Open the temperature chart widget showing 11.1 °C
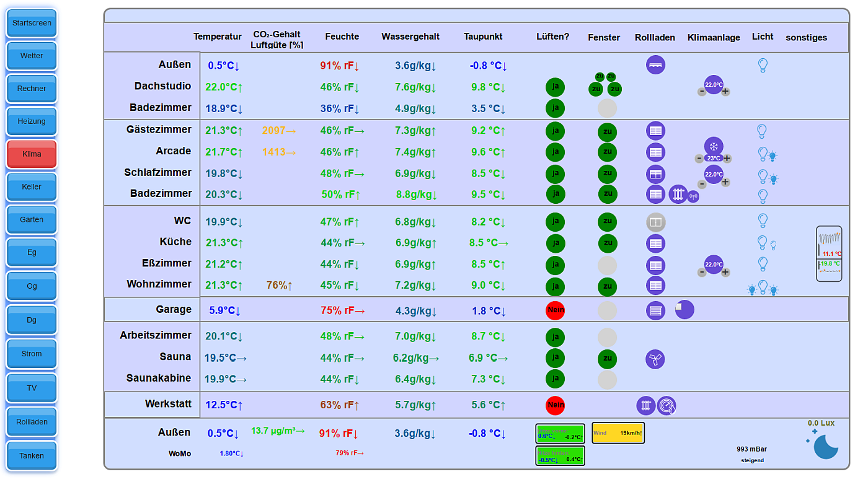This screenshot has height=482, width=868. point(829,253)
